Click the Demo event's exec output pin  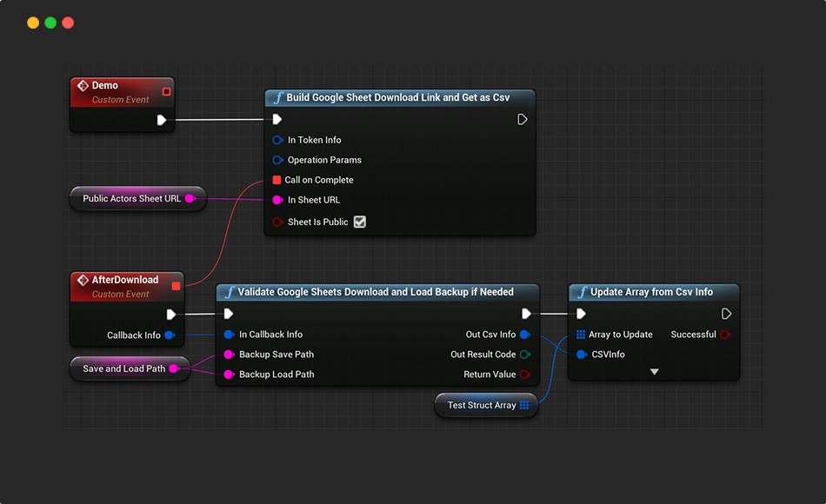coord(162,120)
